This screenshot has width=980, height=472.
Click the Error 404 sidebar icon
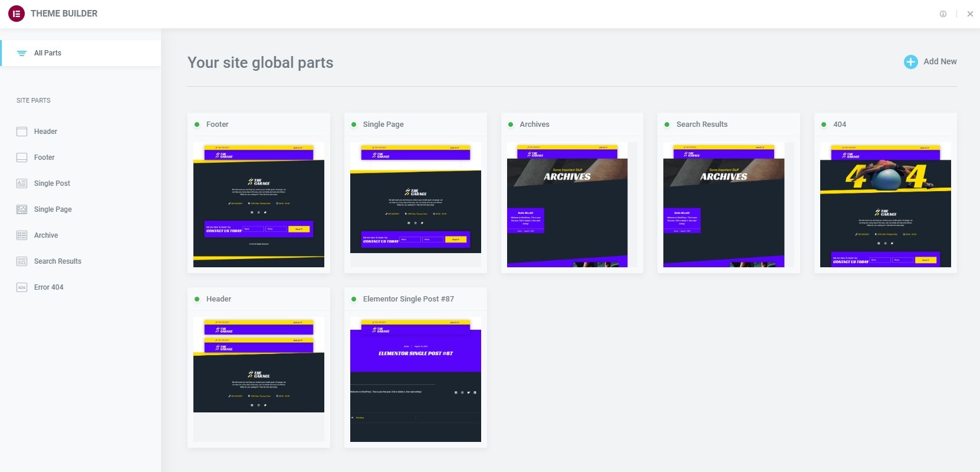point(22,287)
